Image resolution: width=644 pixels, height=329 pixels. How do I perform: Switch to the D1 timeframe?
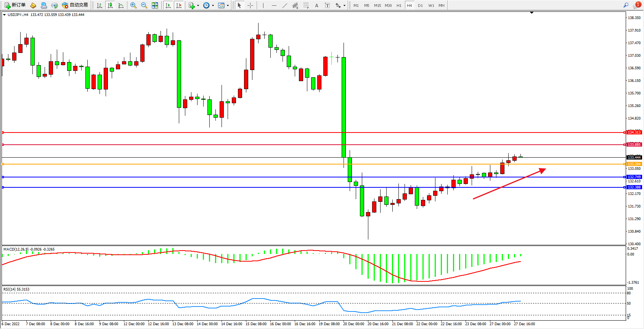coord(420,5)
